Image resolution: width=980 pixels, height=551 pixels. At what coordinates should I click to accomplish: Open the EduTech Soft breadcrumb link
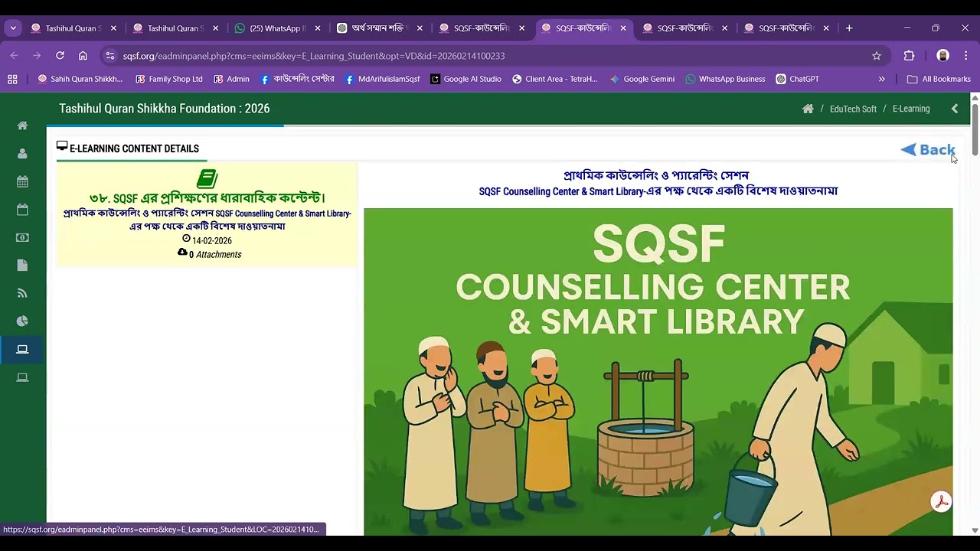point(853,109)
